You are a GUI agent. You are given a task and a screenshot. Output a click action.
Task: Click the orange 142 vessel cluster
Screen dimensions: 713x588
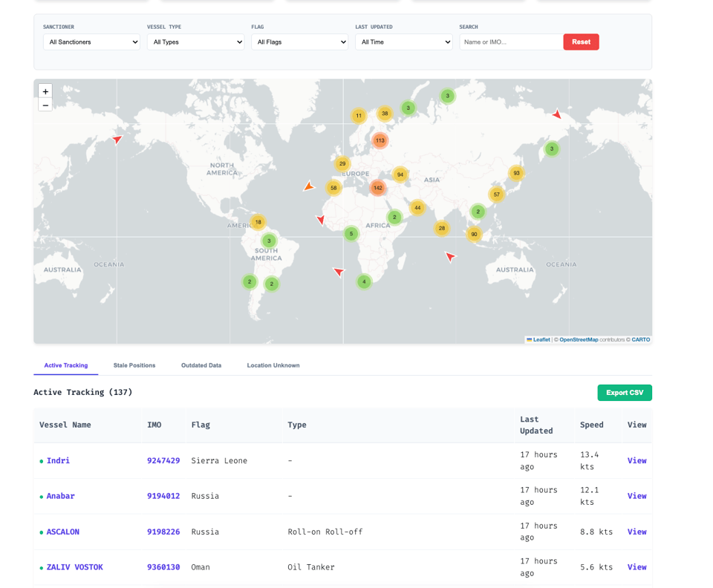tap(378, 188)
